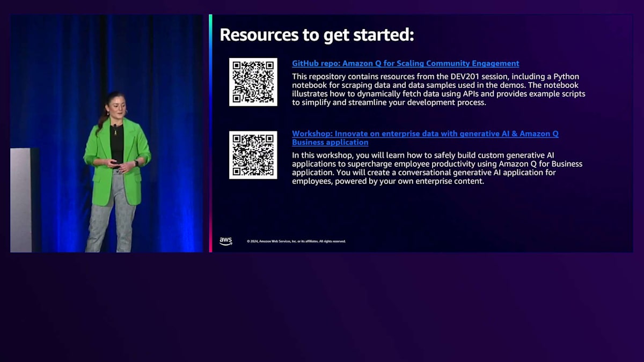The height and width of the screenshot is (362, 644).
Task: Click the speaker video feed
Action: pyautogui.click(x=107, y=134)
